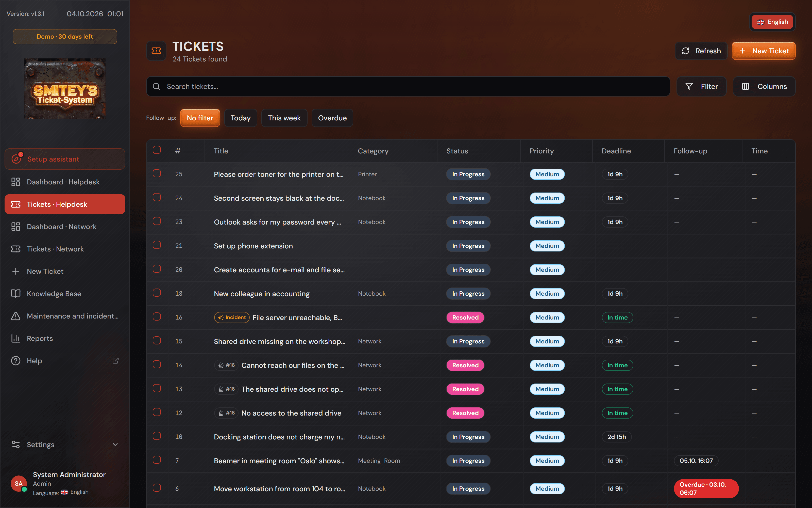Open the Setup assistant compass icon
The width and height of the screenshot is (812, 508).
click(x=16, y=158)
